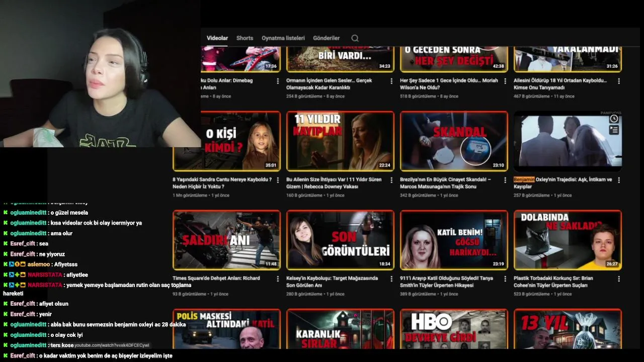644x362 pixels.
Task: Play the KARANLIK SIRLAR thumbnail
Action: point(340,329)
